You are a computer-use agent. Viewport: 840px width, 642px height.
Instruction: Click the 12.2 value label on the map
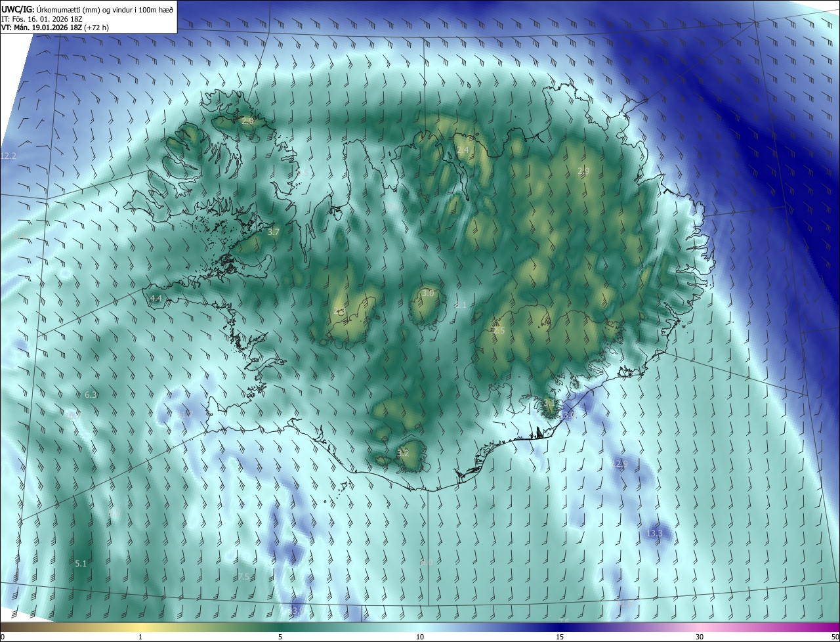(x=9, y=156)
